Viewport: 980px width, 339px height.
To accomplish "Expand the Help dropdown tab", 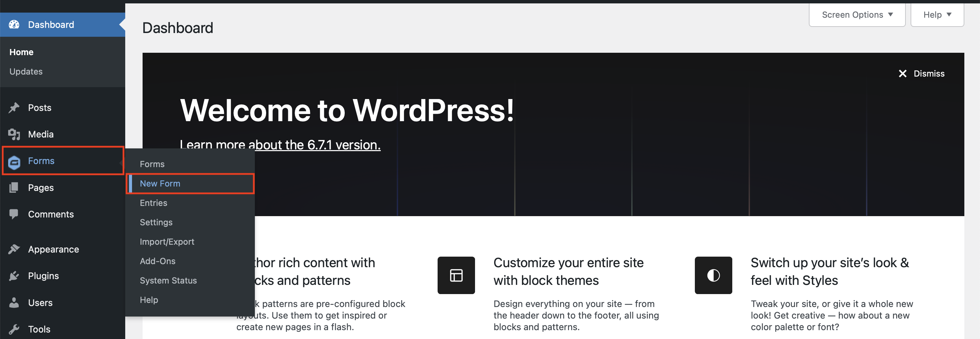I will point(937,15).
